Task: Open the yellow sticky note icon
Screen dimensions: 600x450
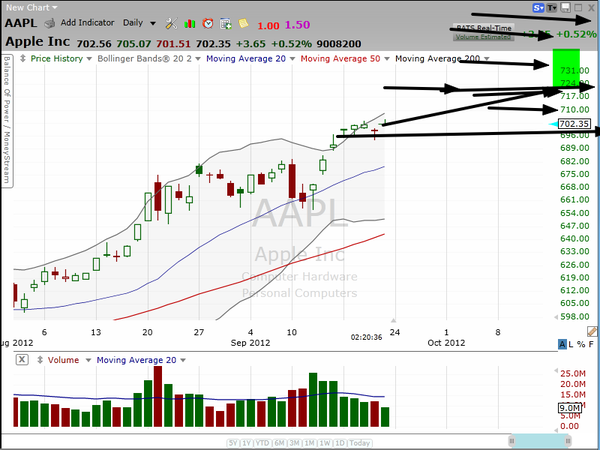Action: (243, 23)
